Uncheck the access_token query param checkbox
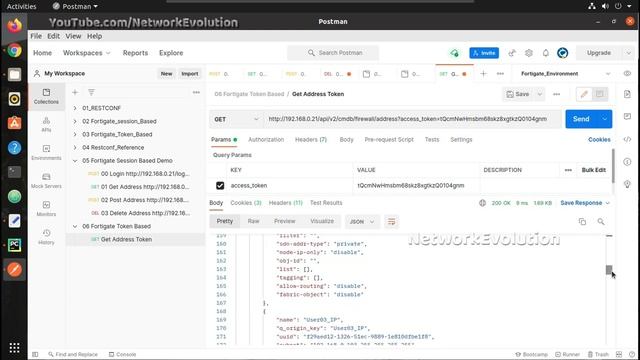 coord(220,186)
